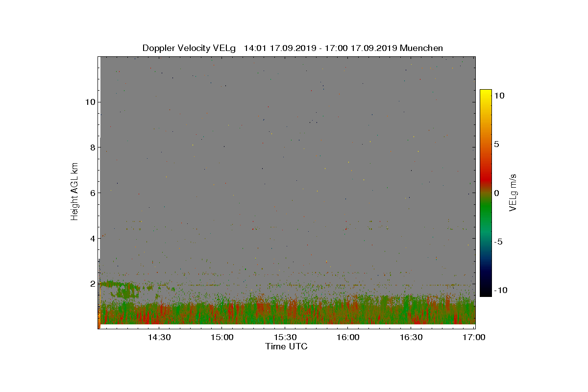
Task: Click the 'Time UTC' axis label
Action: [287, 346]
